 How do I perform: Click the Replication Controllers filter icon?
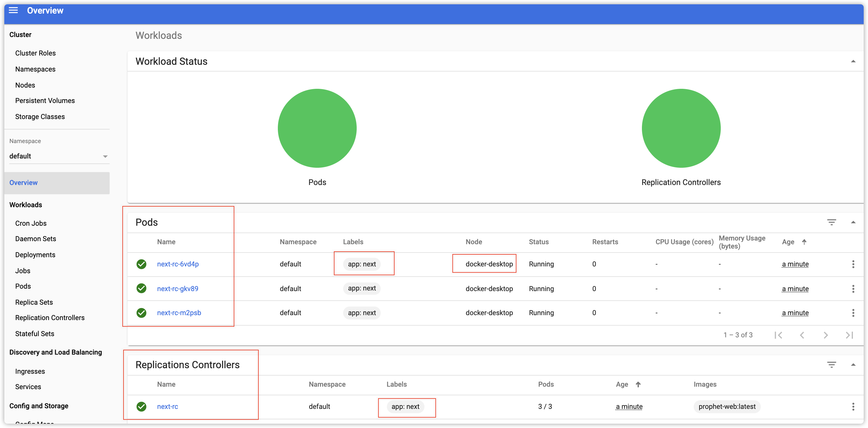(x=831, y=364)
